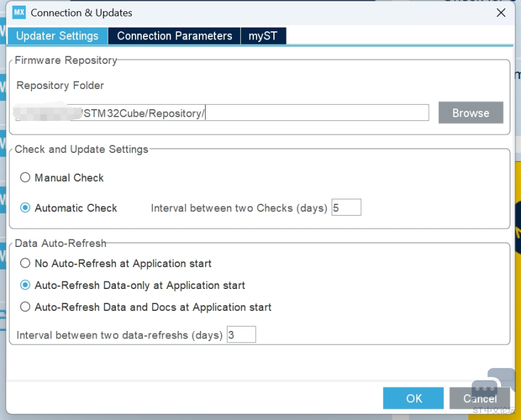Select the Automatic Check option
The width and height of the screenshot is (521, 420).
point(68,208)
